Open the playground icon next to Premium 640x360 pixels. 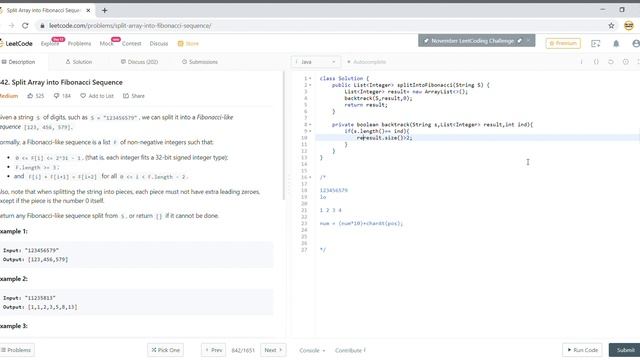pyautogui.click(x=596, y=43)
